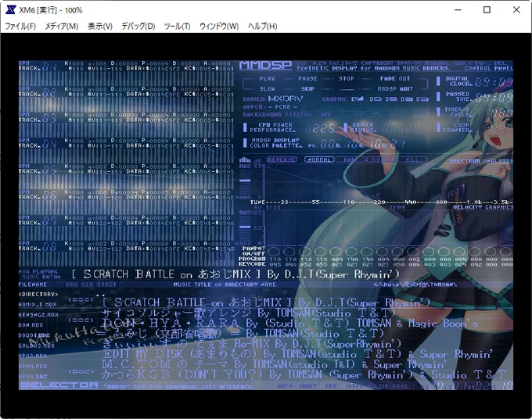This screenshot has height=419, width=532.
Task: Open the メディア(M) menu
Action: [x=62, y=26]
